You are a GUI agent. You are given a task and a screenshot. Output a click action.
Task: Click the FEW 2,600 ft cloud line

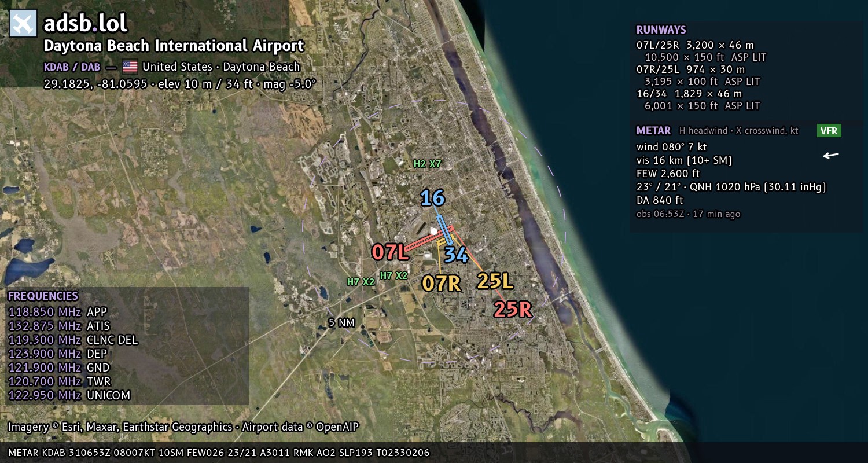tap(668, 174)
